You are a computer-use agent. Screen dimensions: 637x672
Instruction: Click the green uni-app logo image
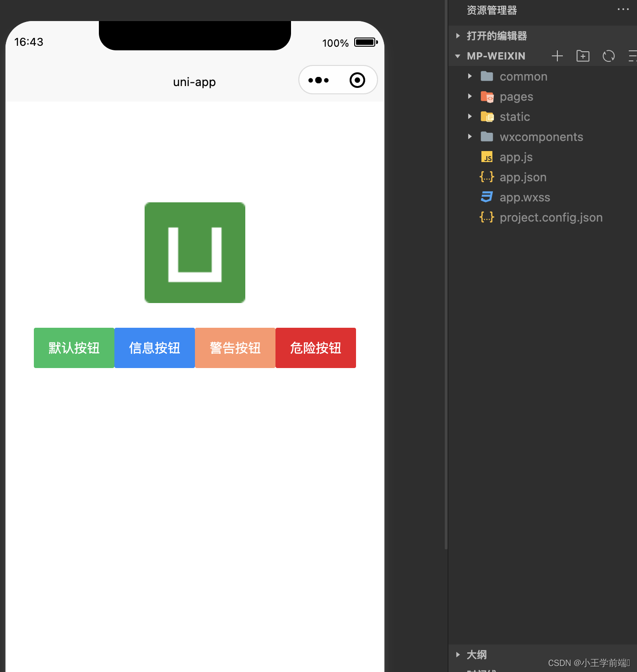coord(195,253)
